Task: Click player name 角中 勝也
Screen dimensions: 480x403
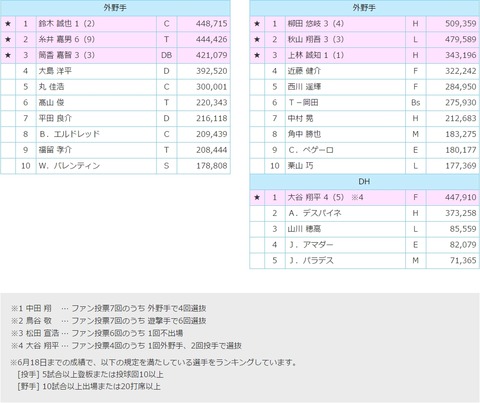Action: (304, 134)
